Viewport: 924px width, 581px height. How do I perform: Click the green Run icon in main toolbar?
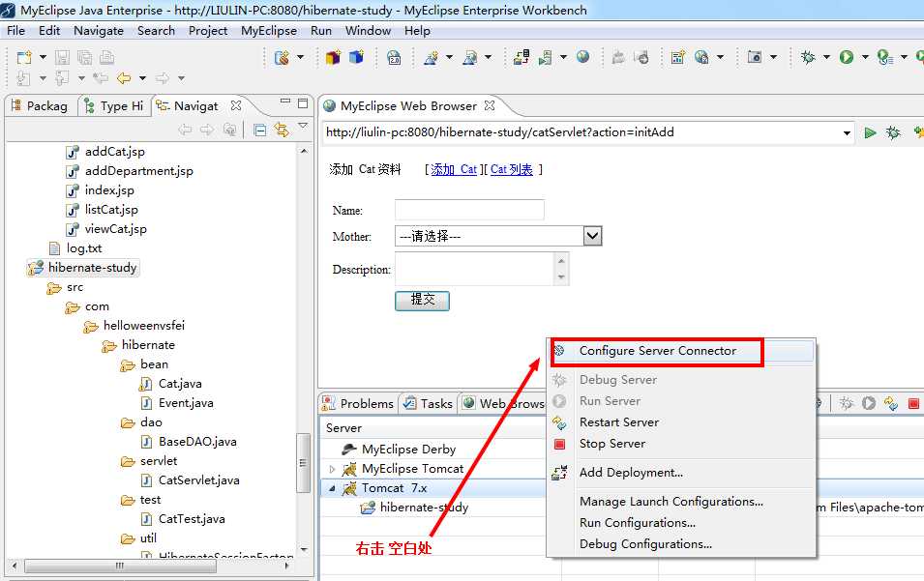click(x=847, y=56)
